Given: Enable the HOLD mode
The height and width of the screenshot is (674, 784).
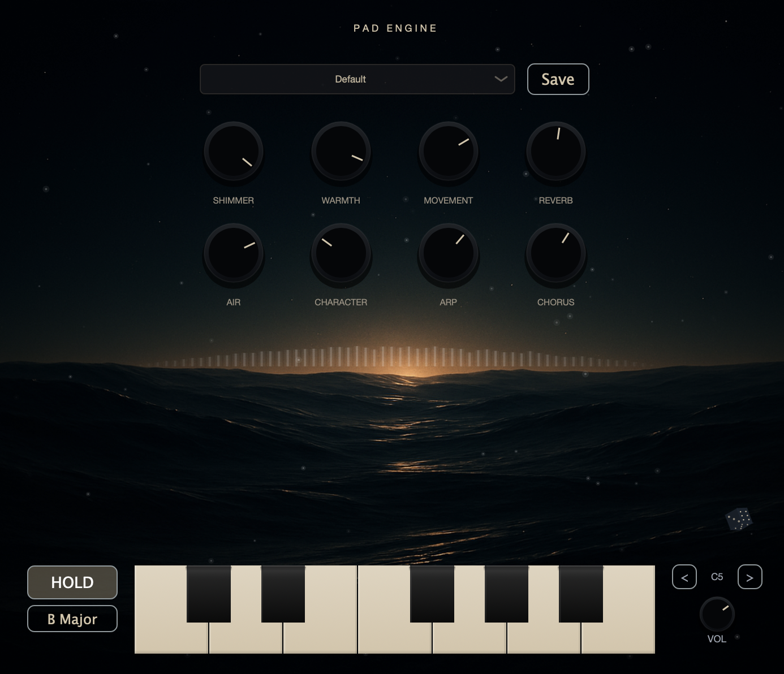Looking at the screenshot, I should pos(72,582).
